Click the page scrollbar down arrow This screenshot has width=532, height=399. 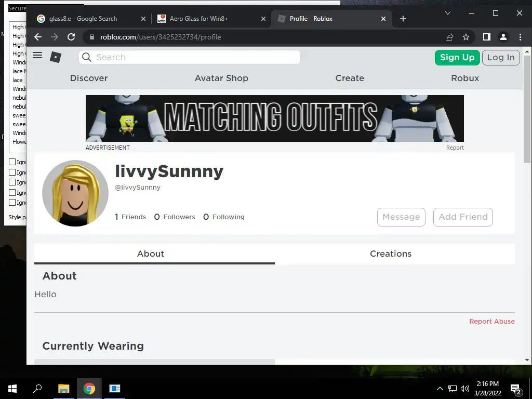pyautogui.click(x=527, y=360)
